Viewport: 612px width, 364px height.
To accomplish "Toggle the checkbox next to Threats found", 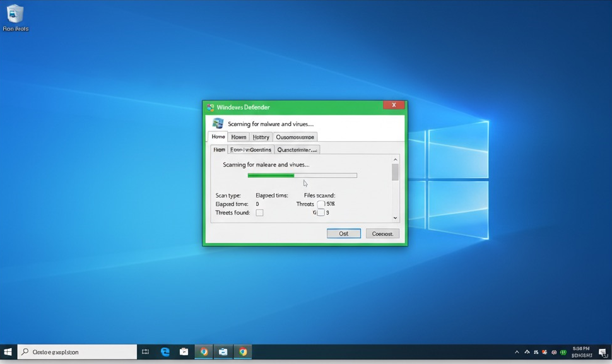I will pos(259,213).
